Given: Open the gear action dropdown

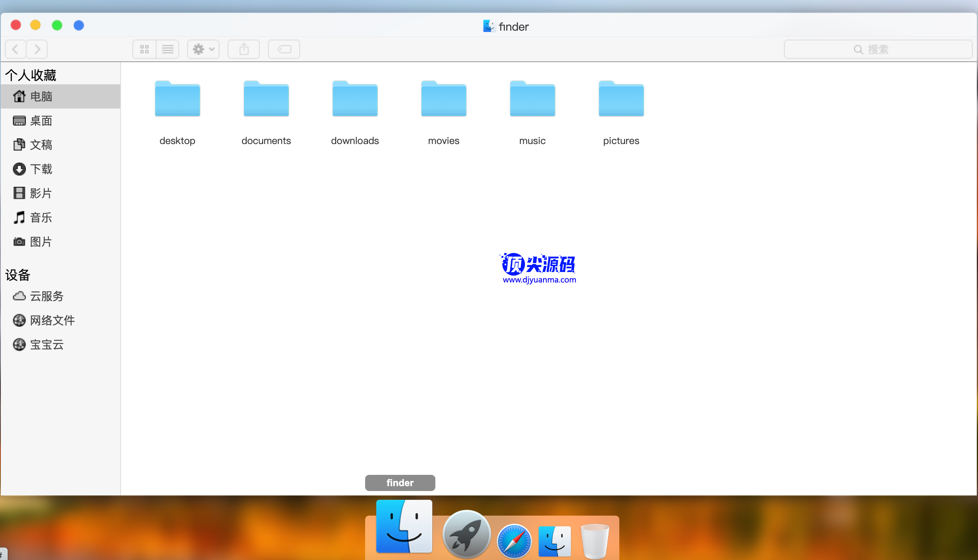Looking at the screenshot, I should coord(203,49).
